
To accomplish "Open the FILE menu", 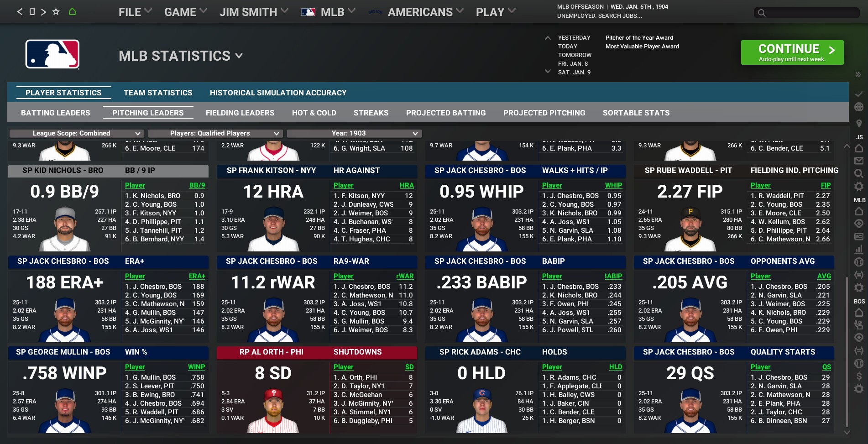I will (135, 12).
